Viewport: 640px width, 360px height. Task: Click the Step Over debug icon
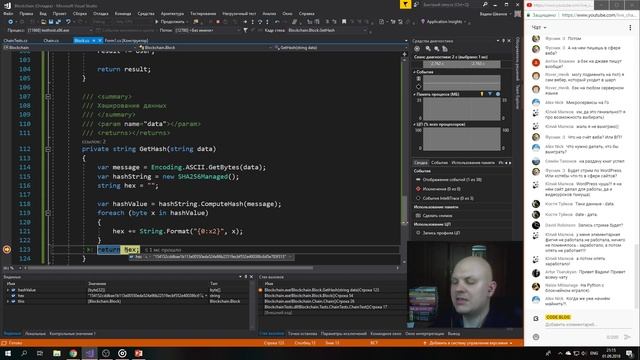click(260, 22)
